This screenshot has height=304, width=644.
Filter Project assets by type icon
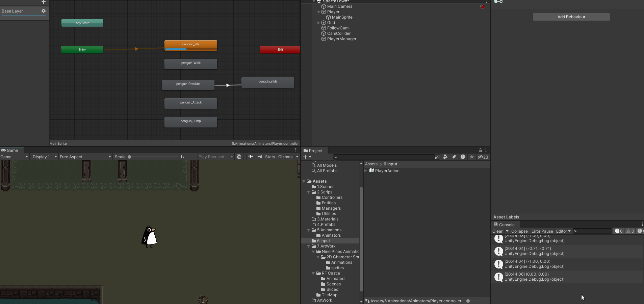(x=445, y=157)
